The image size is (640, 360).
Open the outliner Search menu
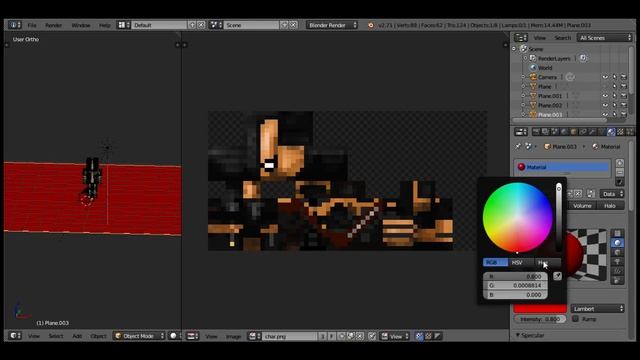(562, 38)
